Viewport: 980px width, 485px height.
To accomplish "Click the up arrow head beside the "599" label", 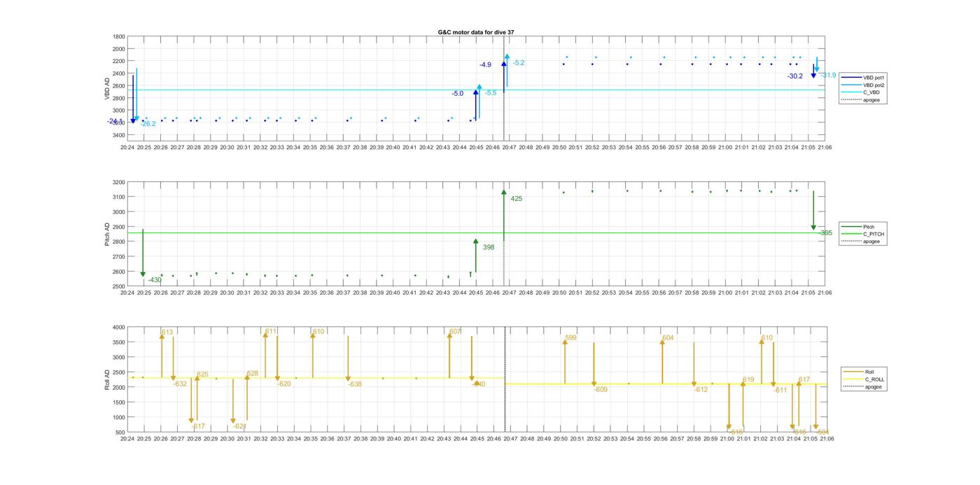I will pos(565,342).
